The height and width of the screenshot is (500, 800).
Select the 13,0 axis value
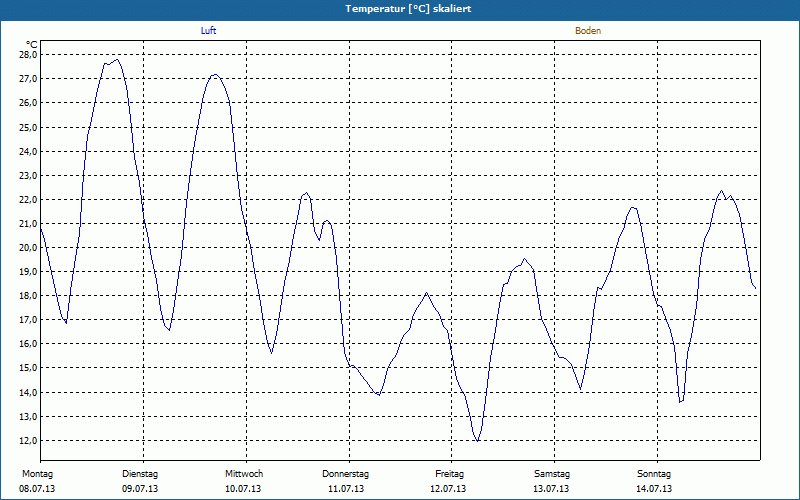pos(28,416)
